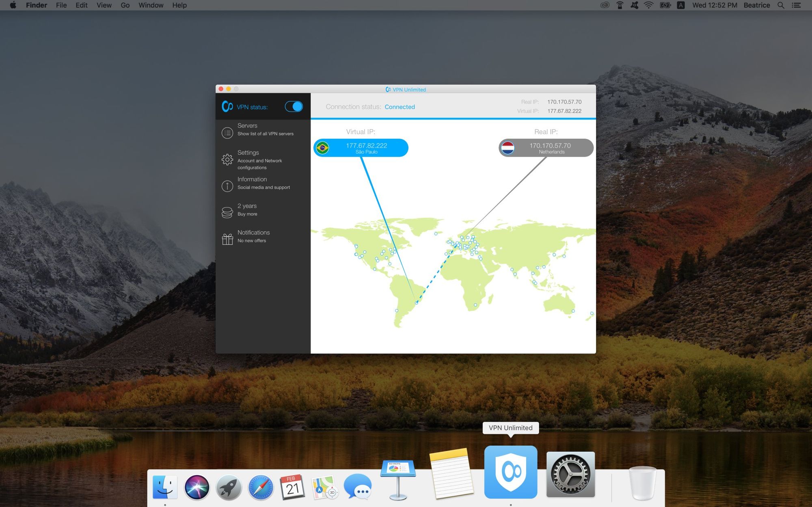Click the Servers sidebar icon

click(227, 129)
